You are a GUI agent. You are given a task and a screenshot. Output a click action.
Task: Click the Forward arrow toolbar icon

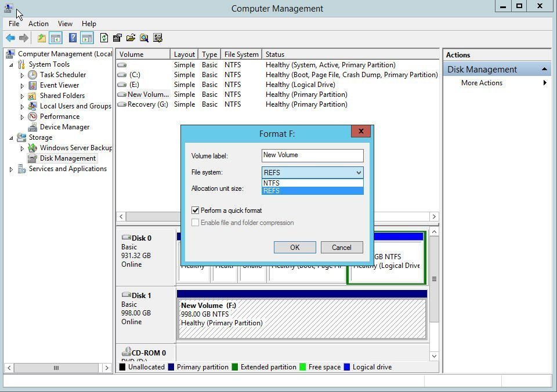(x=23, y=38)
